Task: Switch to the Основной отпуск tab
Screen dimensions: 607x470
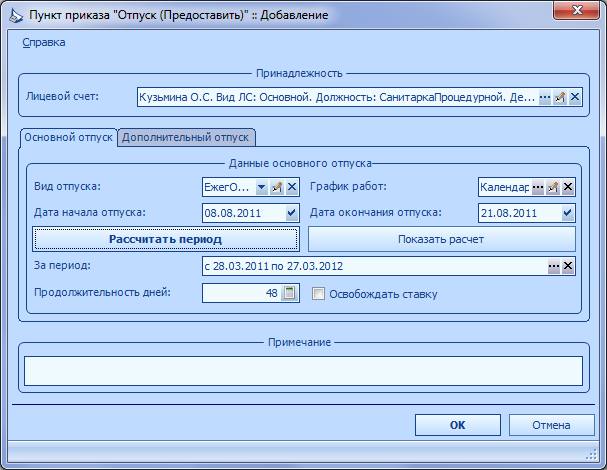Action: coord(69,137)
